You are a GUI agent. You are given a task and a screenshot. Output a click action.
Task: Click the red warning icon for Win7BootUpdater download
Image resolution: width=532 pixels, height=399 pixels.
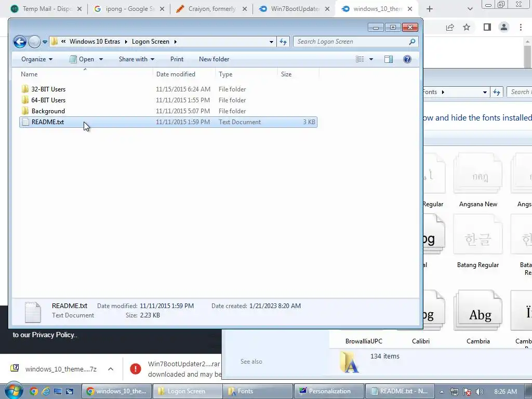pos(136,368)
